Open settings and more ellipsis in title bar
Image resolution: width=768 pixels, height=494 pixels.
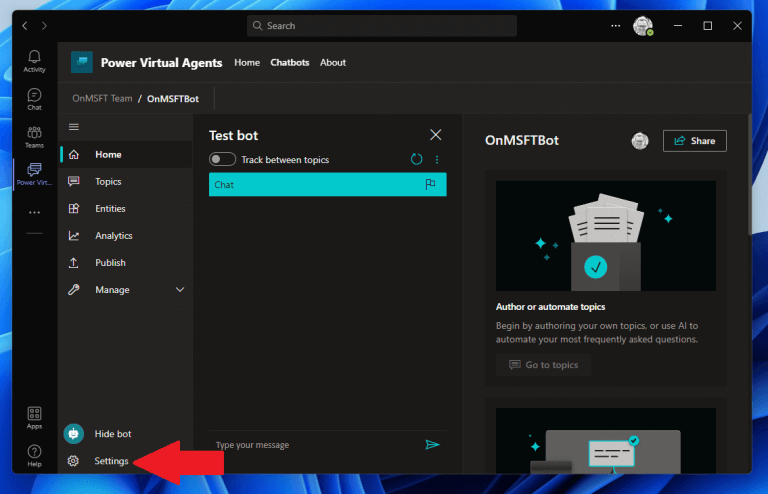pos(616,25)
